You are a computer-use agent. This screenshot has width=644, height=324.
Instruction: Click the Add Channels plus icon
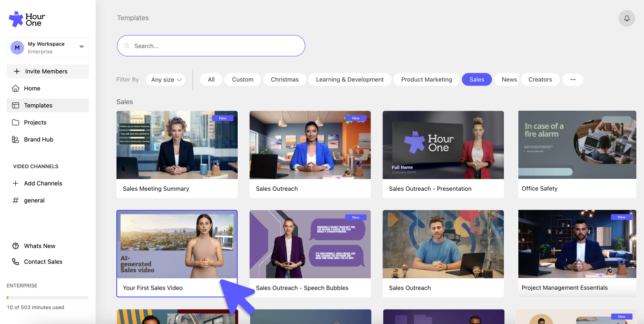pos(16,184)
